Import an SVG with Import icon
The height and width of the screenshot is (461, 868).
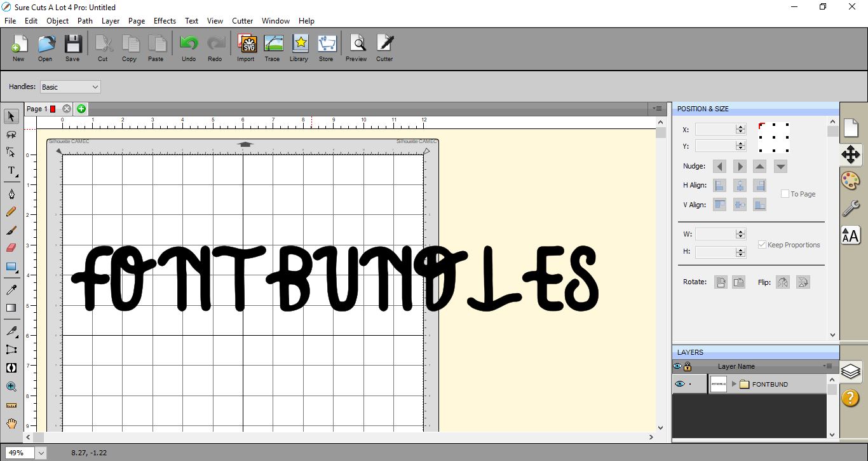coord(246,48)
